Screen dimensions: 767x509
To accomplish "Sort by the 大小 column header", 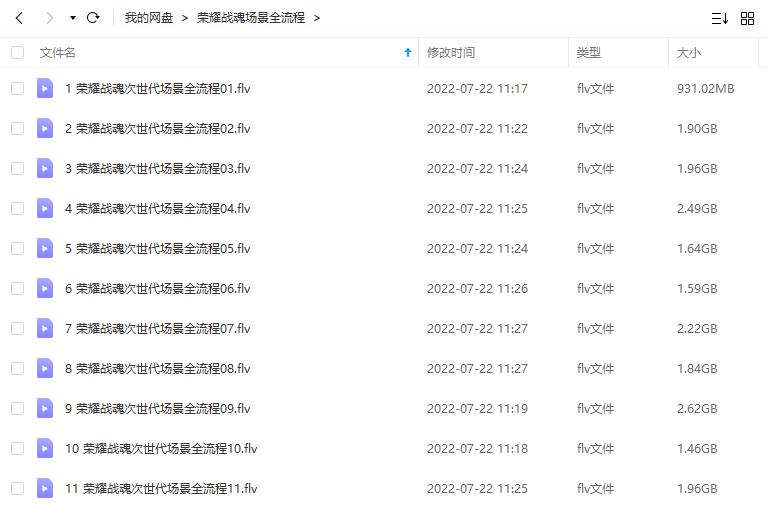I will coord(689,52).
